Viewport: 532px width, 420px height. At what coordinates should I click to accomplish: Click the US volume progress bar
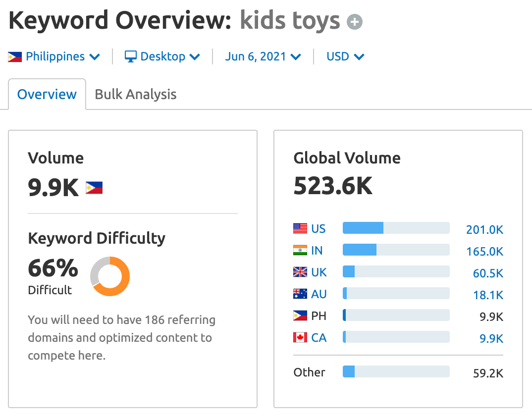click(x=396, y=228)
